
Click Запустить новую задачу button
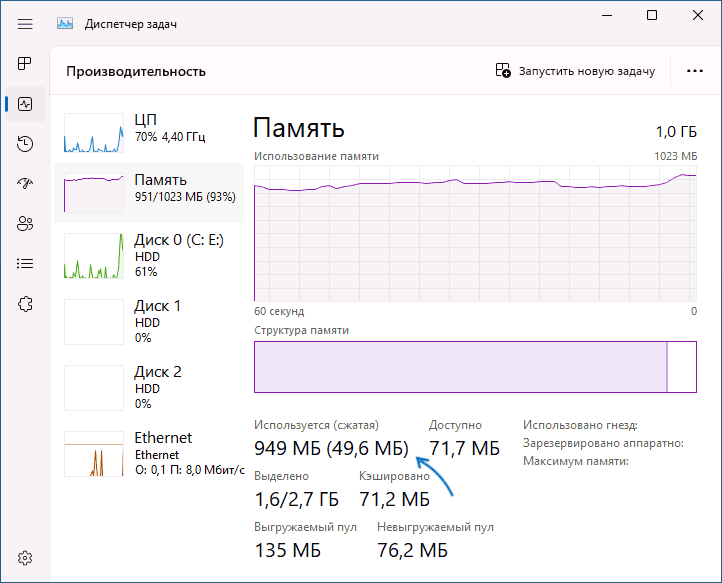tap(576, 71)
